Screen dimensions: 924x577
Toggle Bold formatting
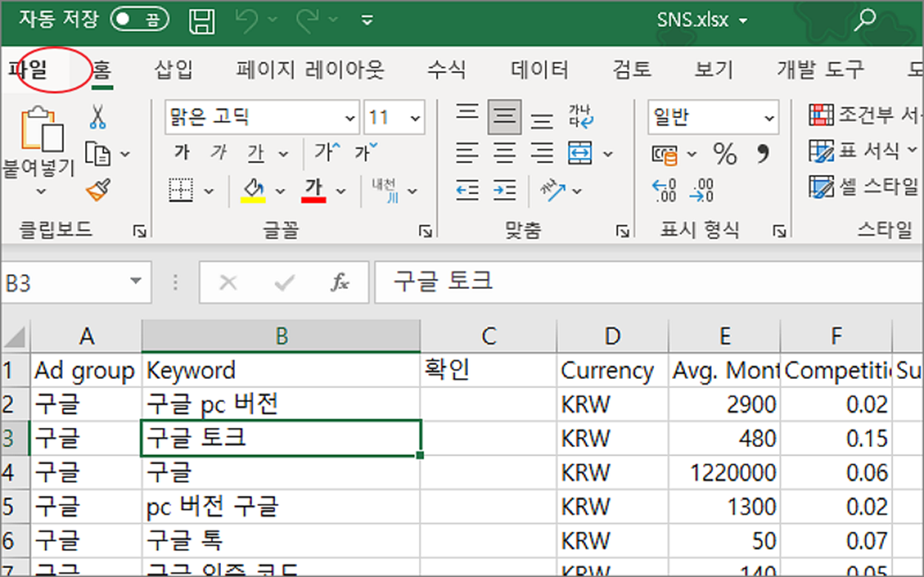point(181,153)
